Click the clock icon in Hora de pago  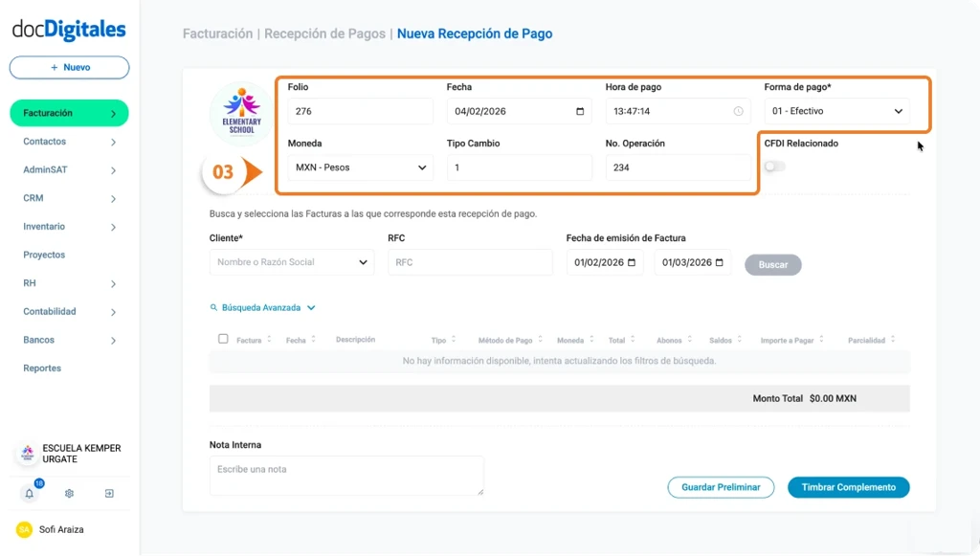point(737,111)
